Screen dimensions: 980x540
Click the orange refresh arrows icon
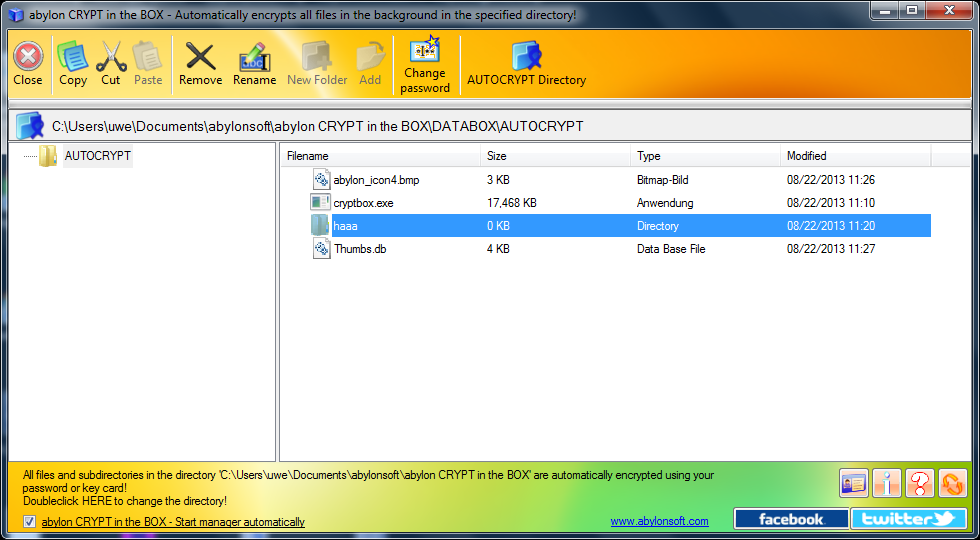(x=952, y=483)
